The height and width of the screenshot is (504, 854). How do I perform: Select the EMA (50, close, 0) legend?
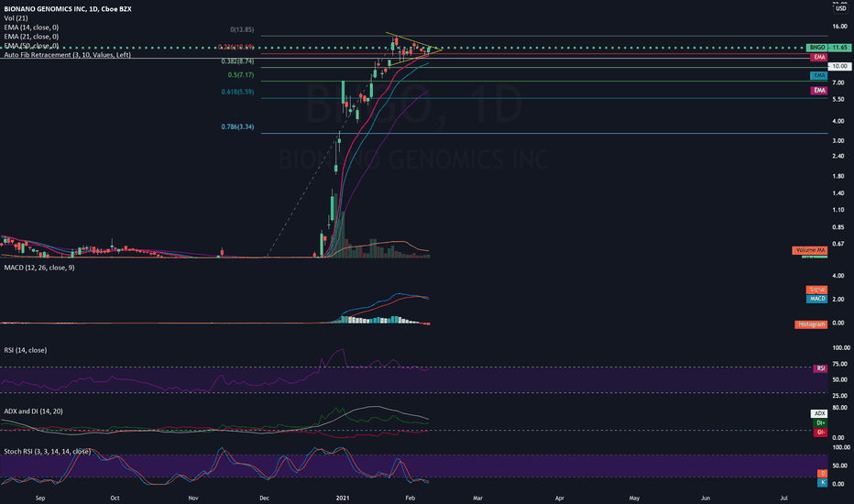[31, 46]
